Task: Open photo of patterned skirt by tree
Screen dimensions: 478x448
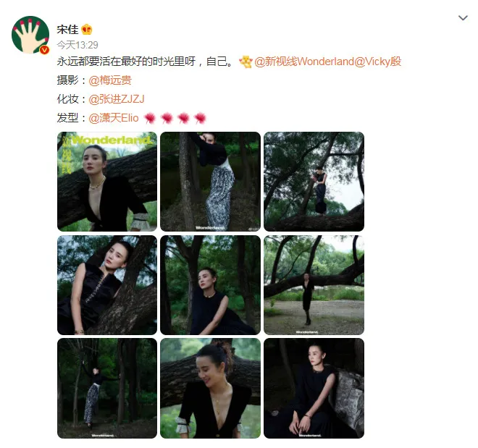Action: coord(210,182)
